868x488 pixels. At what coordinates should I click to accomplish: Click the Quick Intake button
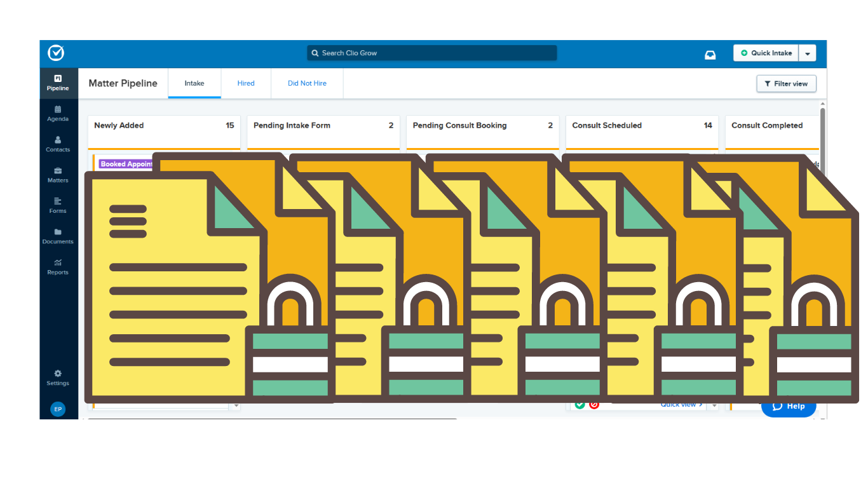tap(766, 53)
